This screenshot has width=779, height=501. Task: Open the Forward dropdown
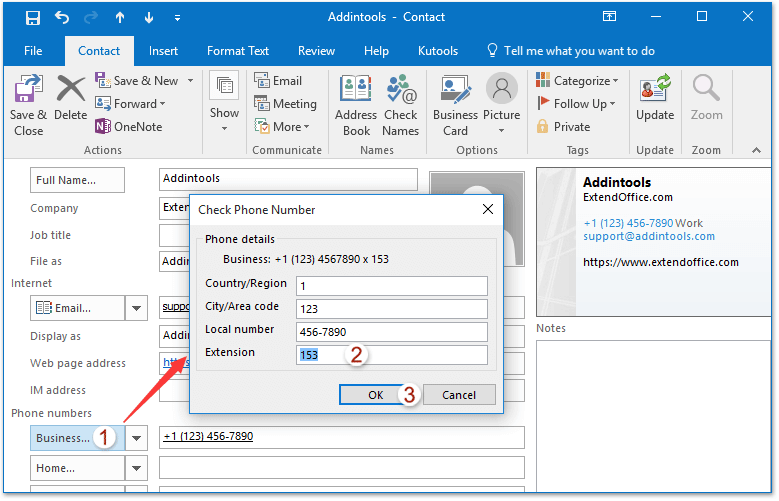tap(131, 103)
